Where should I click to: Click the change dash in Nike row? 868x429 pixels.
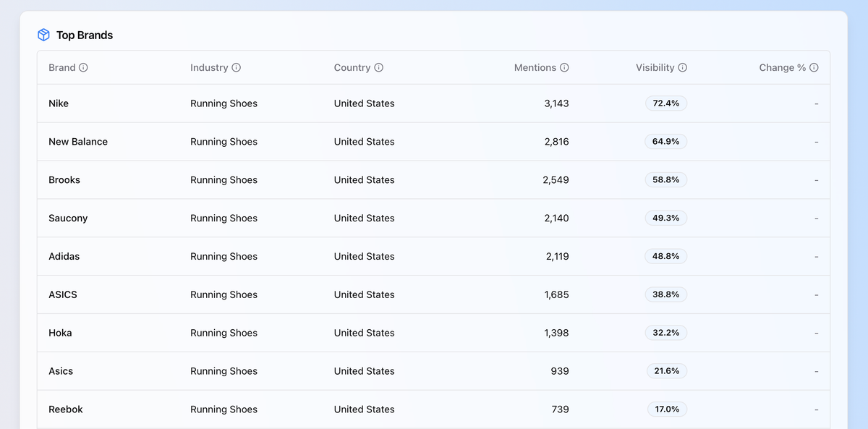(x=817, y=103)
